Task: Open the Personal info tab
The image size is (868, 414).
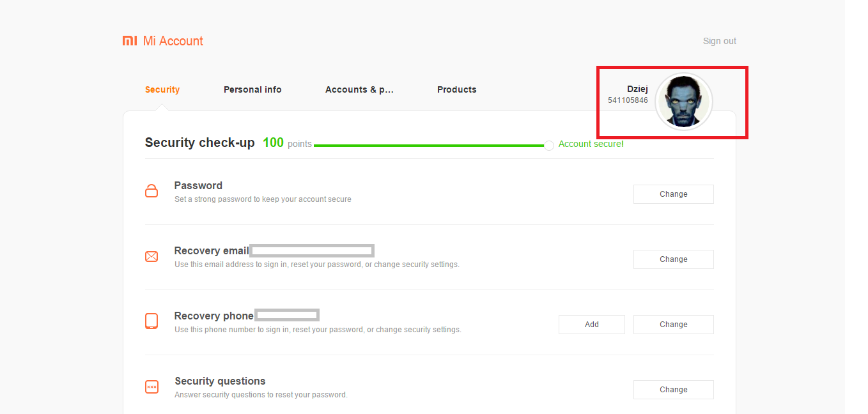Action: pyautogui.click(x=252, y=89)
